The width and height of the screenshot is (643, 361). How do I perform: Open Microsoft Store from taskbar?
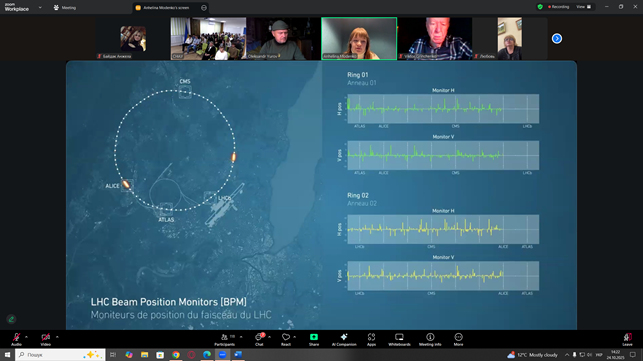(x=160, y=354)
